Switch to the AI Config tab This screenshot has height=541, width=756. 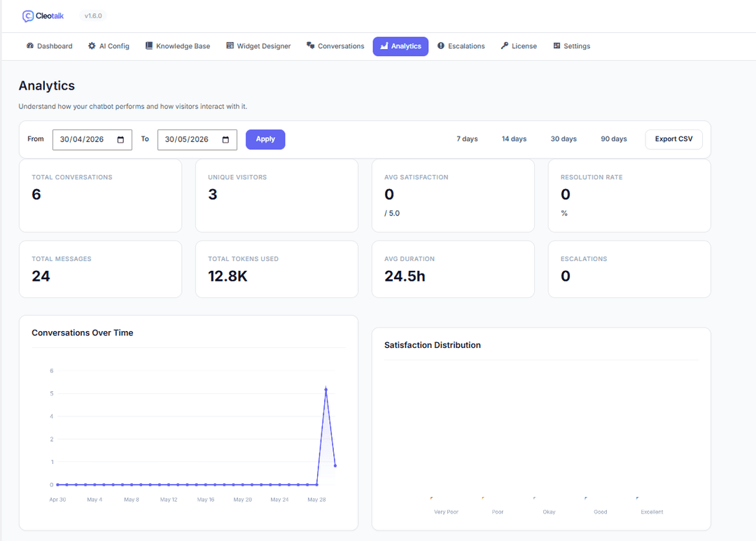click(x=109, y=46)
